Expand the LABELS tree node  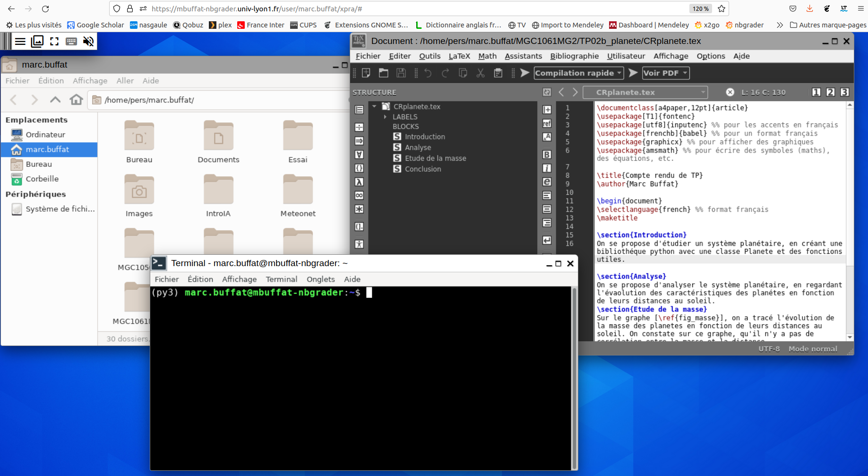pyautogui.click(x=385, y=117)
